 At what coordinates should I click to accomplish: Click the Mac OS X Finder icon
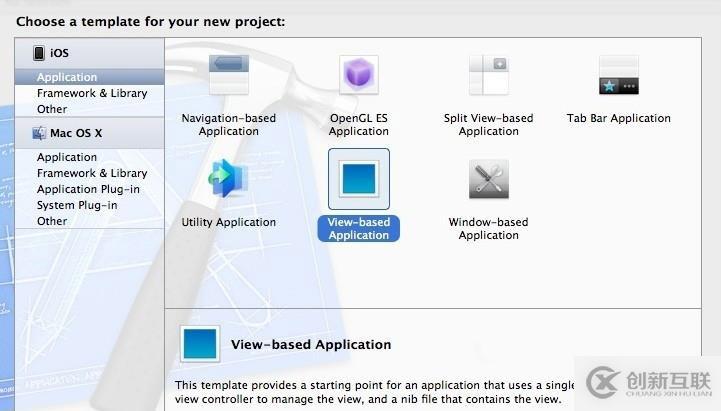pyautogui.click(x=39, y=133)
